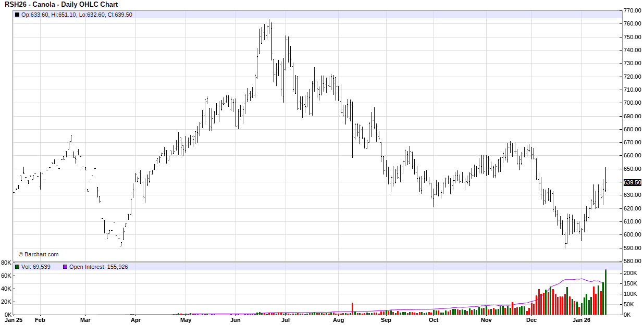644x336 pixels.
Task: Click the 200K open interest axis label
Action: [629, 273]
